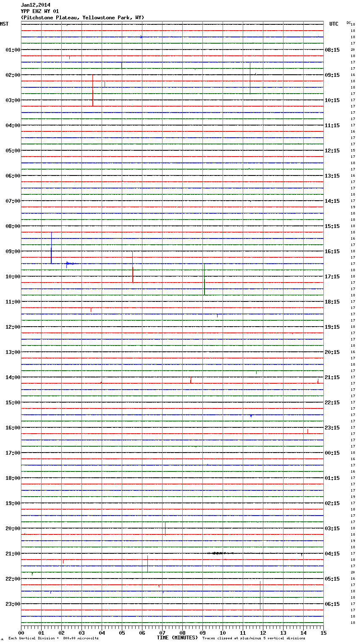
Task: Click the TIME (MINUTES) axis title
Action: 177,638
